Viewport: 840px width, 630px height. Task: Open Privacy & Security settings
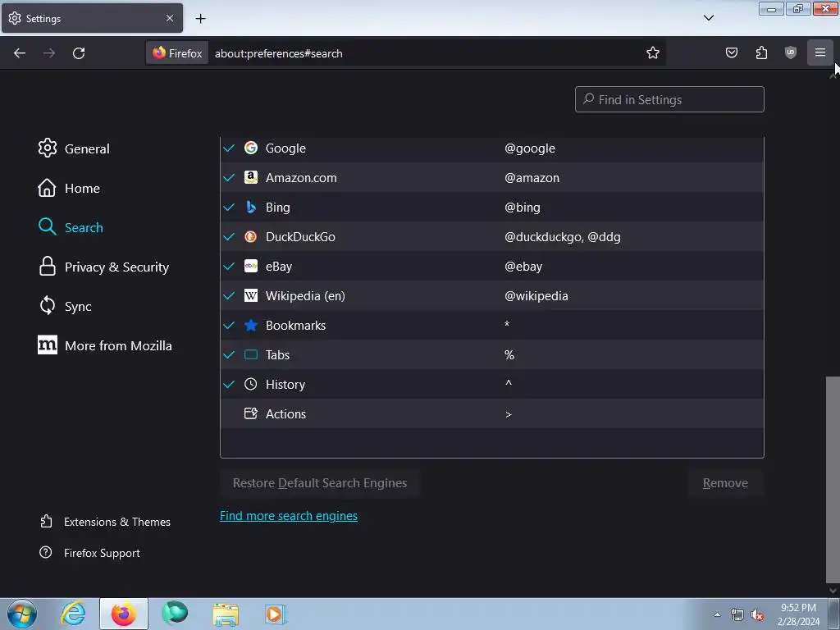click(103, 267)
